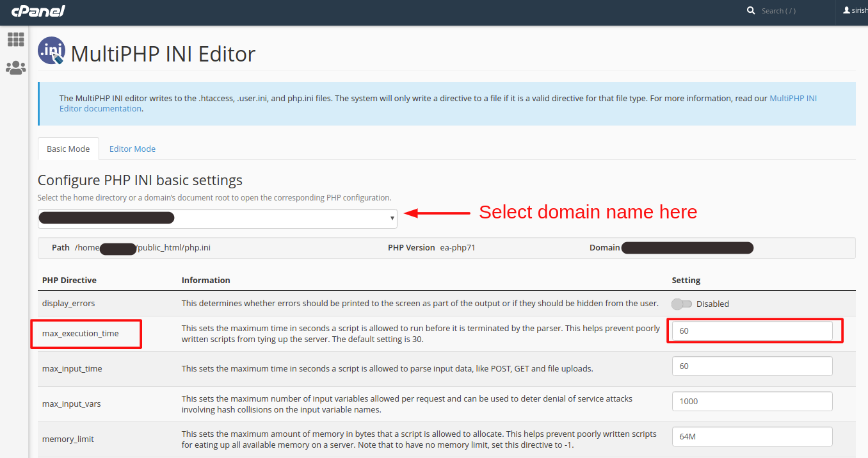The image size is (868, 458).
Task: Click the Disabled label beside display_errors
Action: click(x=712, y=304)
